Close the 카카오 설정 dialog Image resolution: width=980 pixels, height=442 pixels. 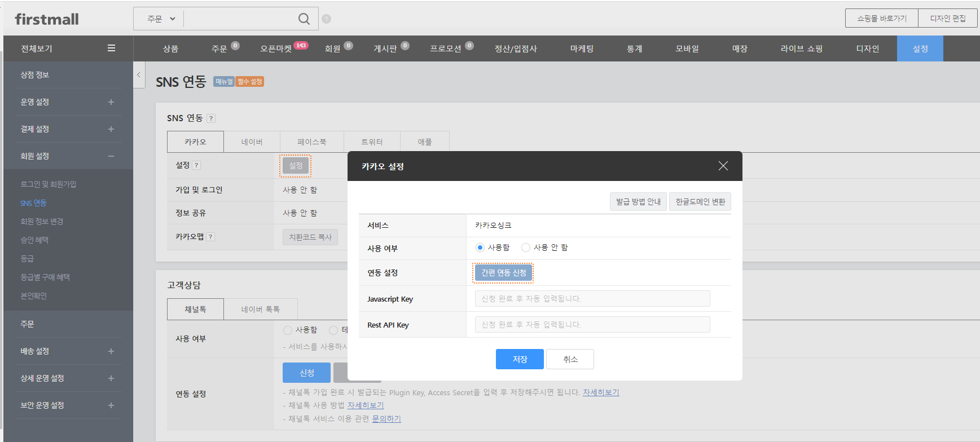(723, 166)
